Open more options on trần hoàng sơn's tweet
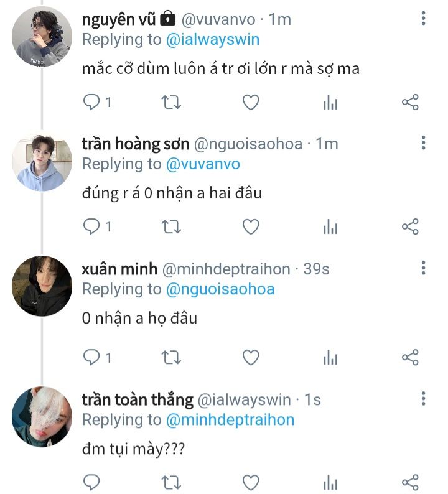 coord(423,143)
